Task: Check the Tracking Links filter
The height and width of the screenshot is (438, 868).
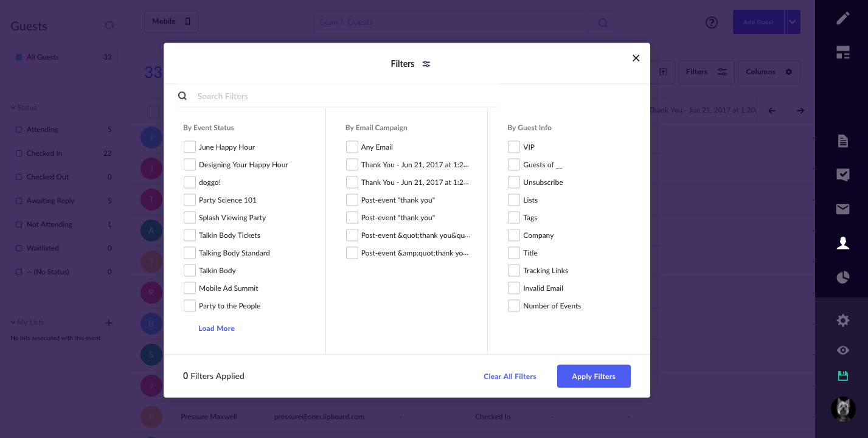Action: coord(514,271)
